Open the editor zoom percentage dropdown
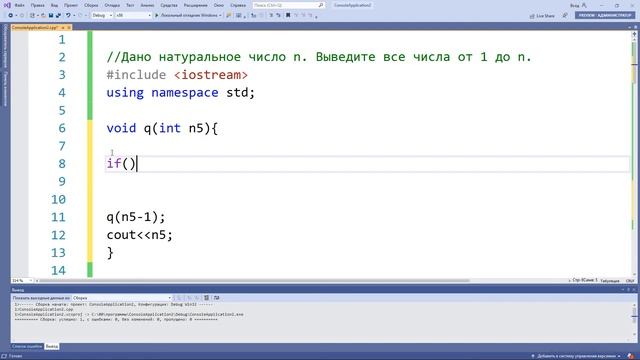640x360 pixels. [x=22, y=281]
